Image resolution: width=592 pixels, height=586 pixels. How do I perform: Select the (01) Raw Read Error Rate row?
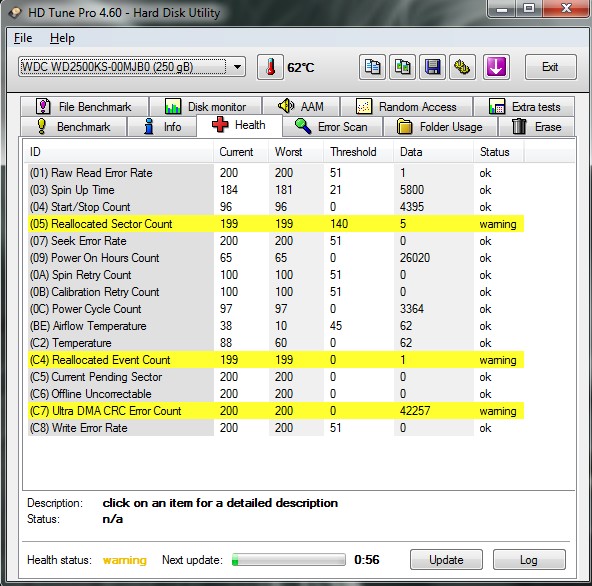click(276, 173)
